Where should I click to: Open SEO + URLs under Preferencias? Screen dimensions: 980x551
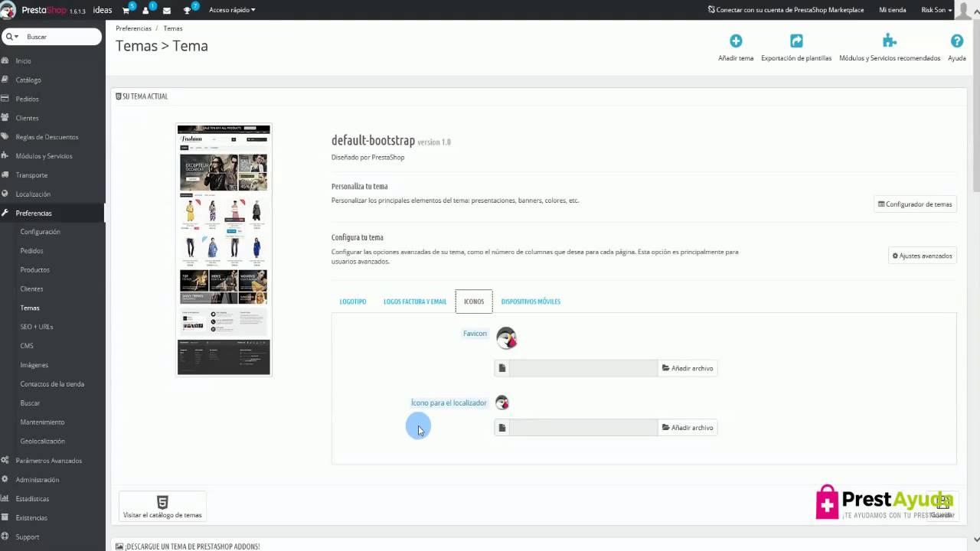pyautogui.click(x=37, y=327)
